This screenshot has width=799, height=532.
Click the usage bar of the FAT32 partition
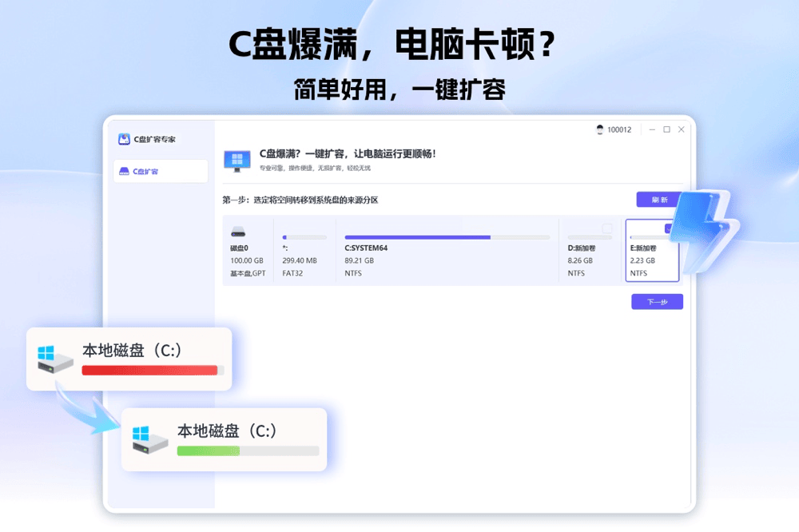pos(304,237)
